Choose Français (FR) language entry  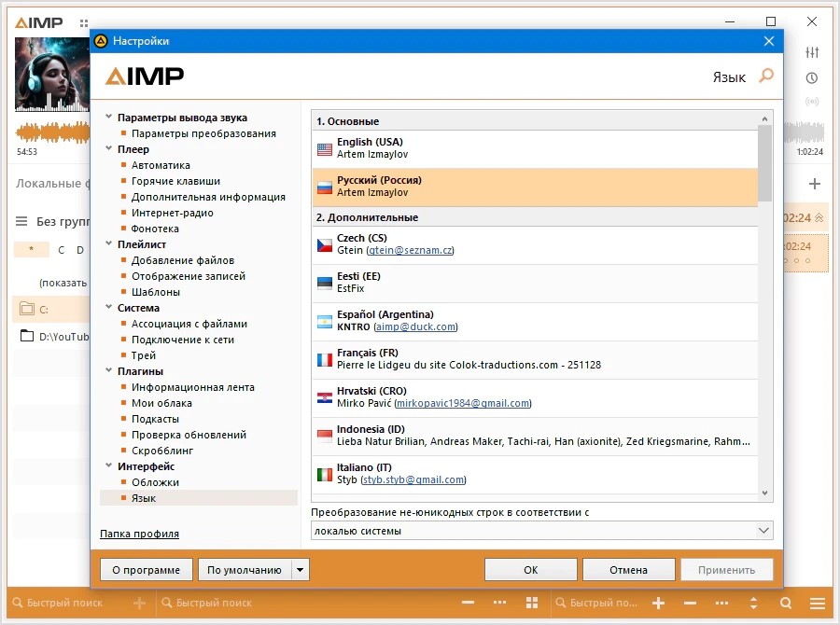coord(535,359)
